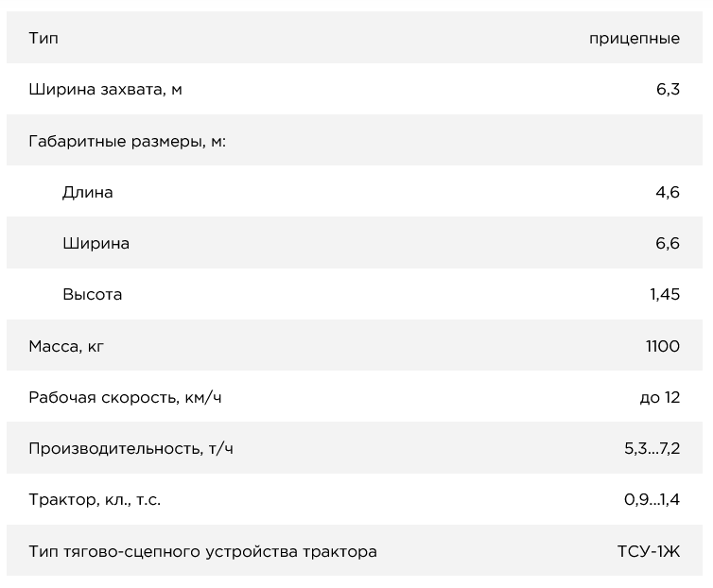713x588 pixels.
Task: Click the 'Масса, кг' label
Action: [x=66, y=346]
